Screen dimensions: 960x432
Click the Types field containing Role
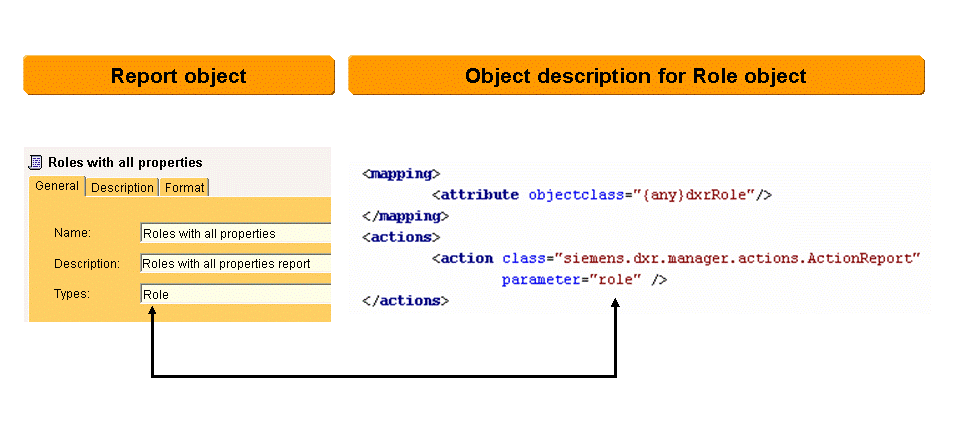[x=235, y=294]
